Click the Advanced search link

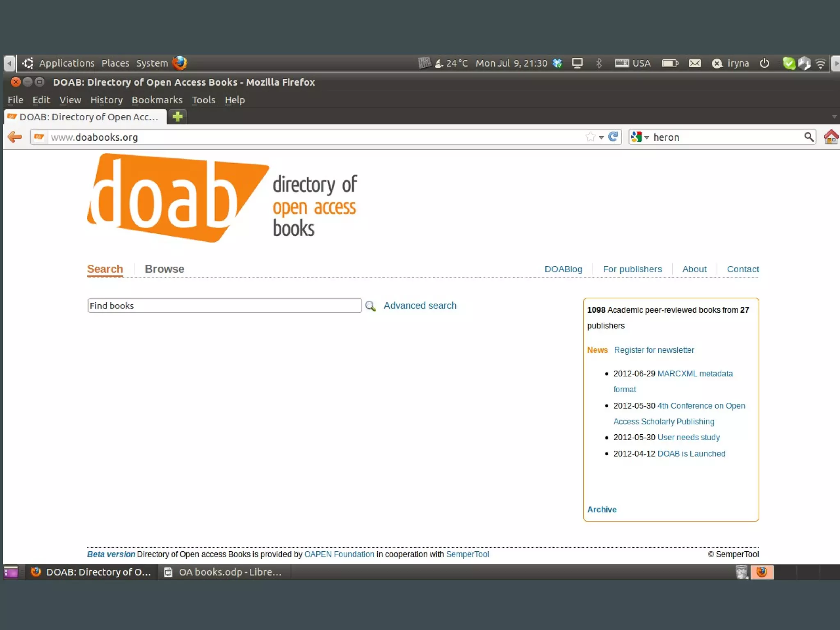click(x=420, y=306)
